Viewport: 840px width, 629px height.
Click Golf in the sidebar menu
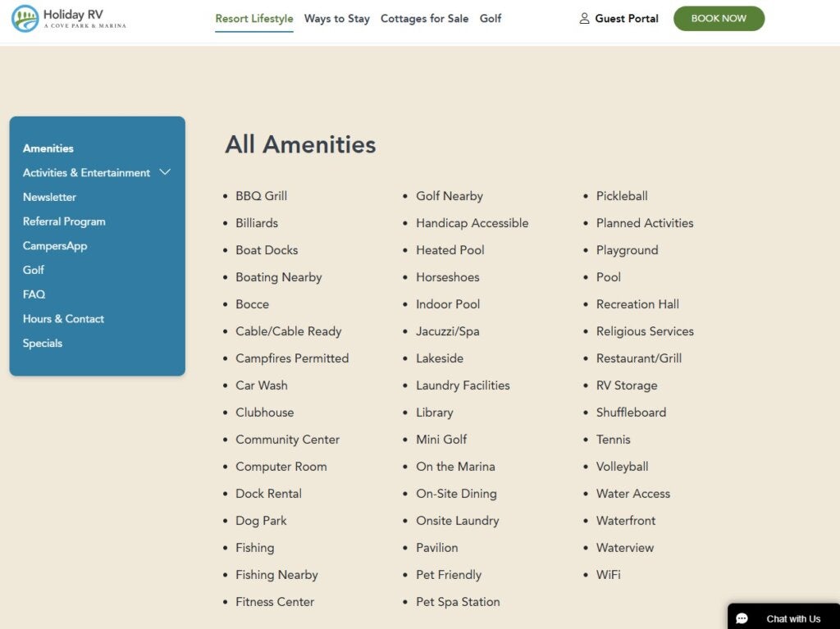click(34, 270)
